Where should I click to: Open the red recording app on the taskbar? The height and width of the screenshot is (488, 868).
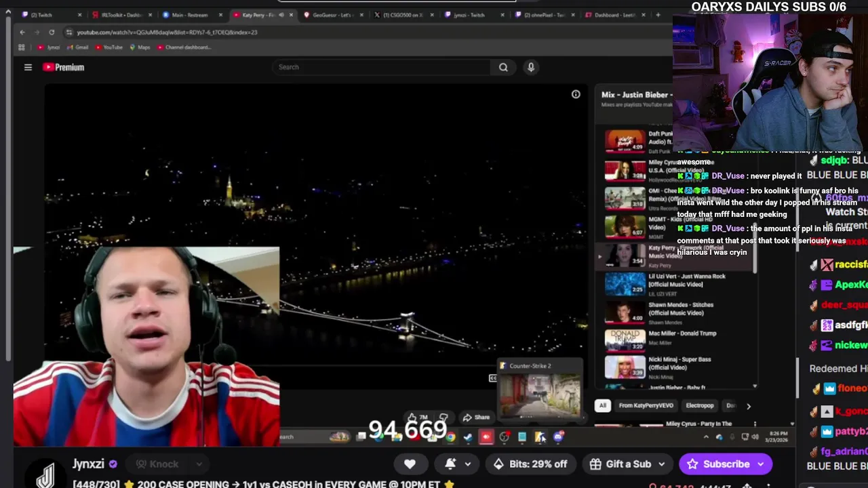point(486,437)
